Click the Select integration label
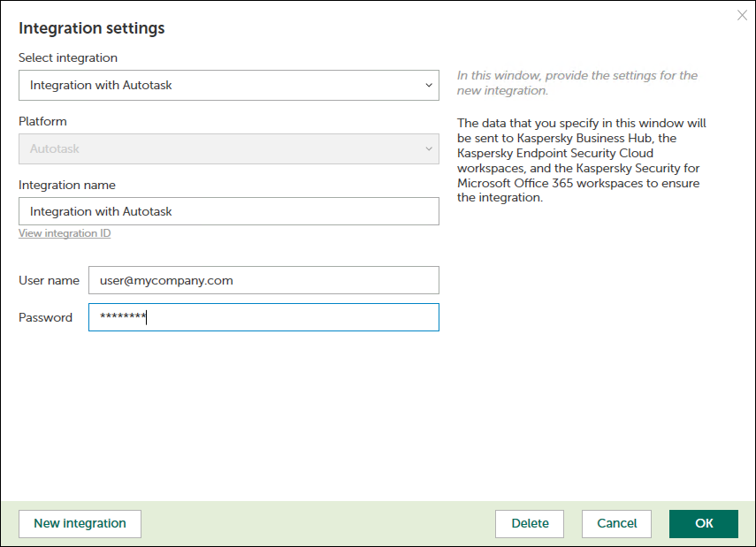Screen dimensions: 756x547 click(65, 56)
